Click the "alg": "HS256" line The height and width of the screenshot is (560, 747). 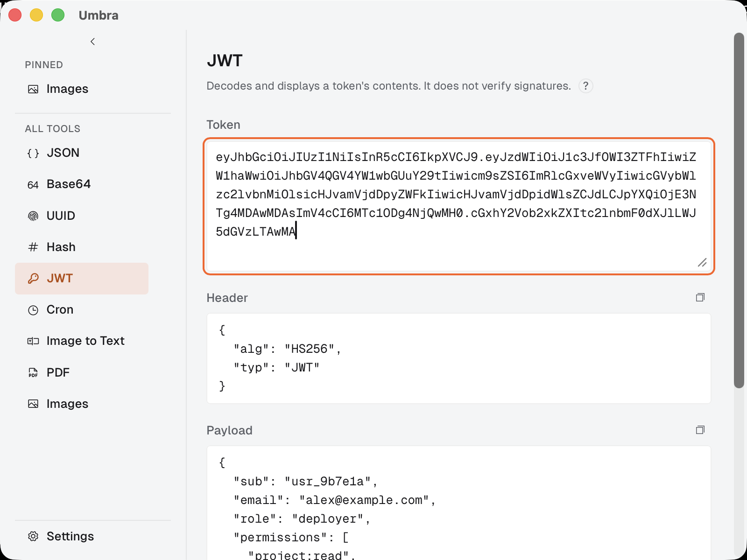pos(288,349)
